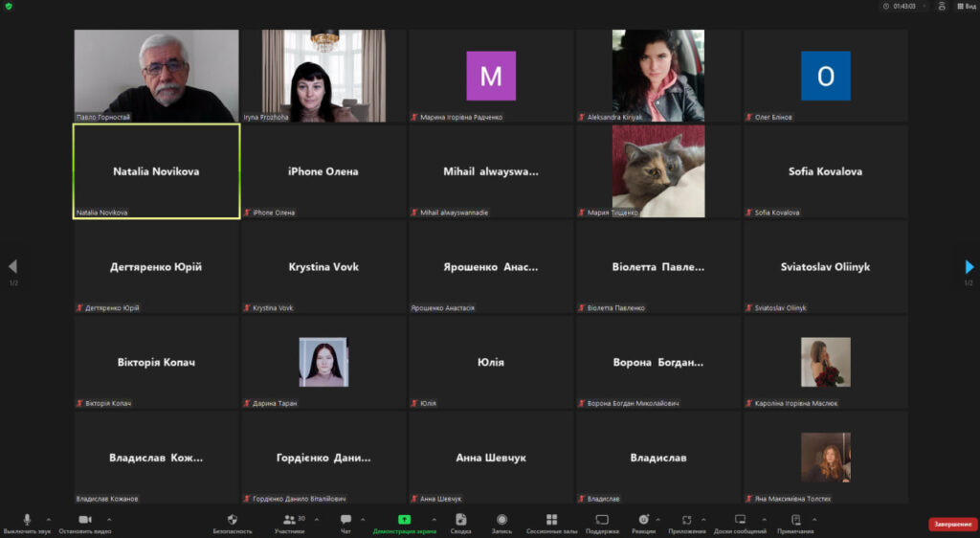Image resolution: width=980 pixels, height=538 pixels.
Task: Open Whiteboards (Доски сообщений)
Action: click(x=740, y=520)
